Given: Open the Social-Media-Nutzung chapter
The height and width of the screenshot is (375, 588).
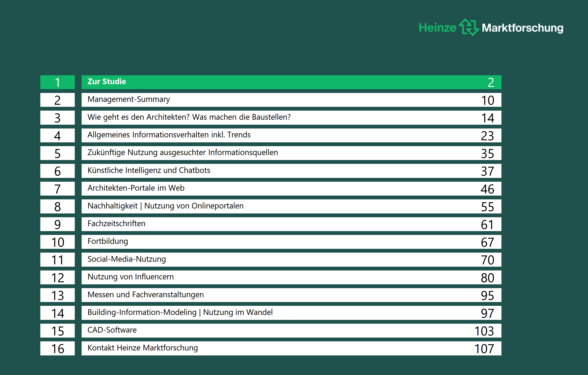Looking at the screenshot, I should (x=127, y=259).
